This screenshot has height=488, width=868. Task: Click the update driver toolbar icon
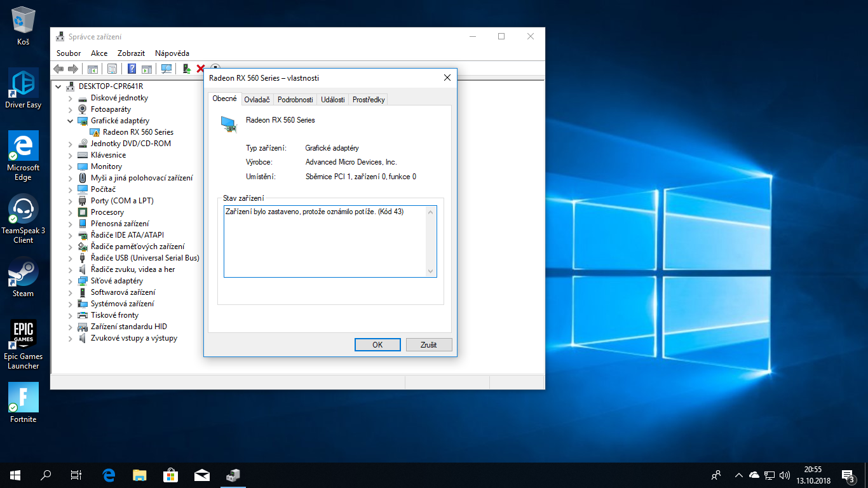(x=186, y=69)
